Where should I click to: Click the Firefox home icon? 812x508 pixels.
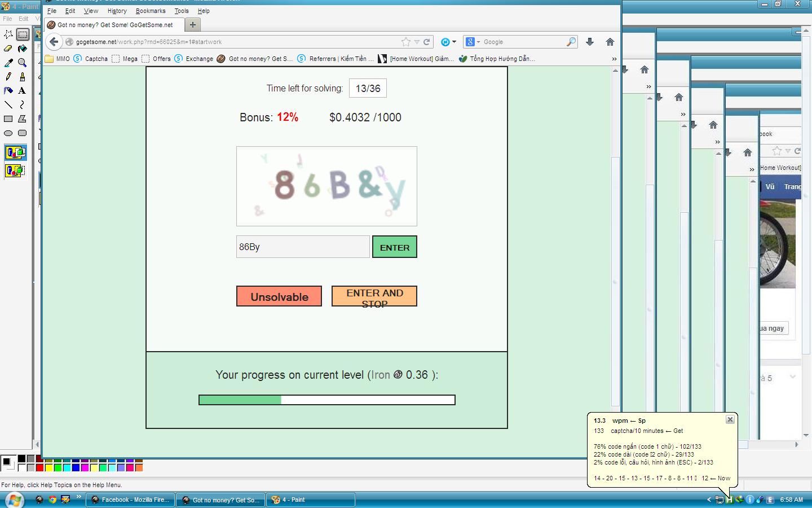coord(610,42)
